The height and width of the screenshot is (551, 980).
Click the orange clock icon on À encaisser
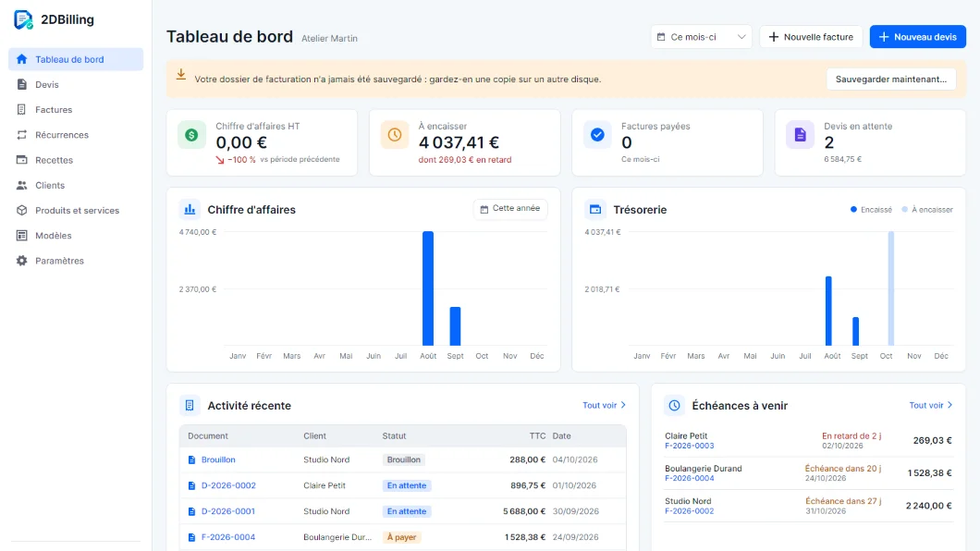[395, 135]
